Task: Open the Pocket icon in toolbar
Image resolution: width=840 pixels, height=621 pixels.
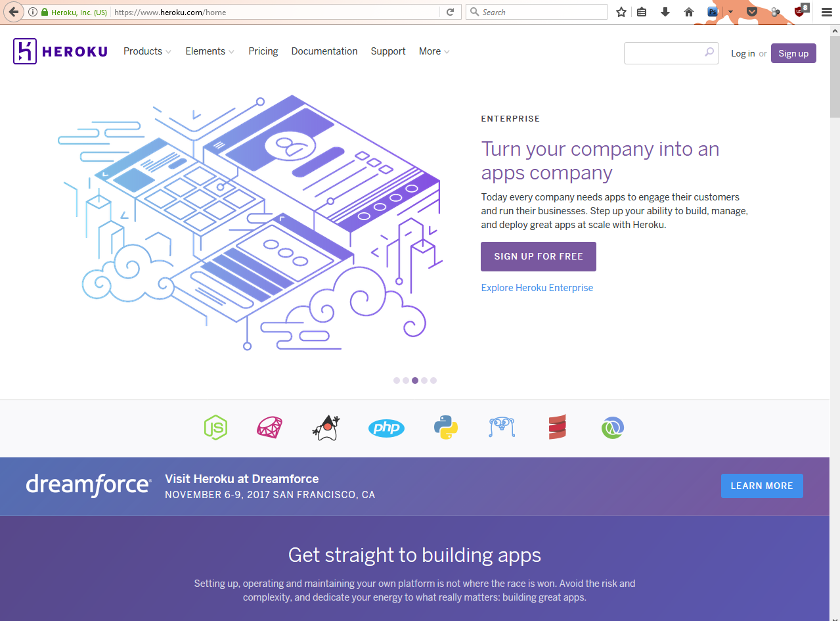Action: point(752,12)
